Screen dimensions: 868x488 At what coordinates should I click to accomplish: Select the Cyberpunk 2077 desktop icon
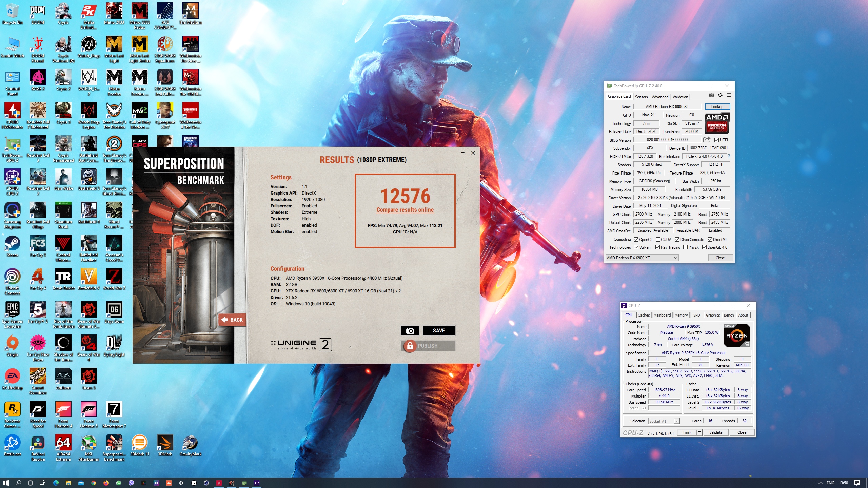point(165,116)
